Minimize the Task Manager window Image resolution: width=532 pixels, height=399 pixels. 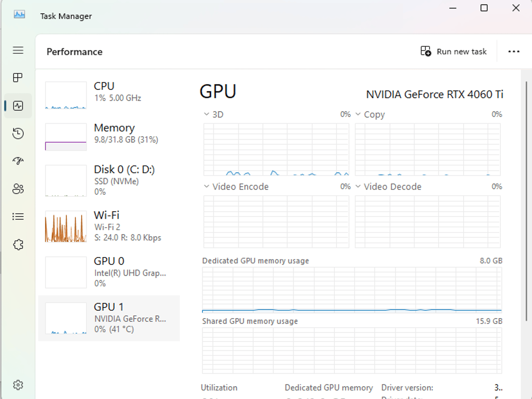coord(453,8)
